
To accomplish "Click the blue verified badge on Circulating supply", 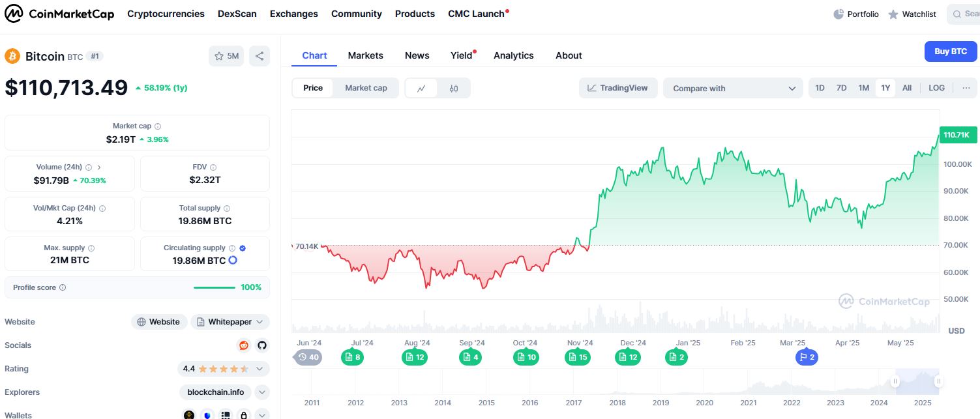I will (x=243, y=248).
